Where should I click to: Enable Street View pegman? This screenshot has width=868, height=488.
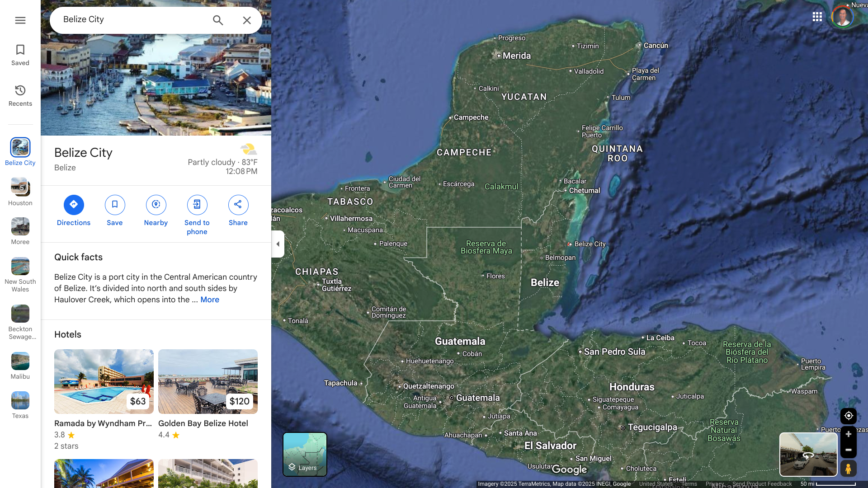848,469
